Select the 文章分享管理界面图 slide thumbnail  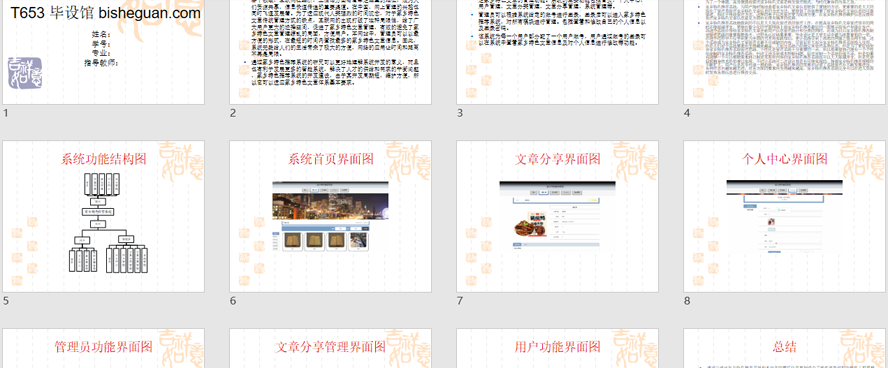tap(331, 348)
